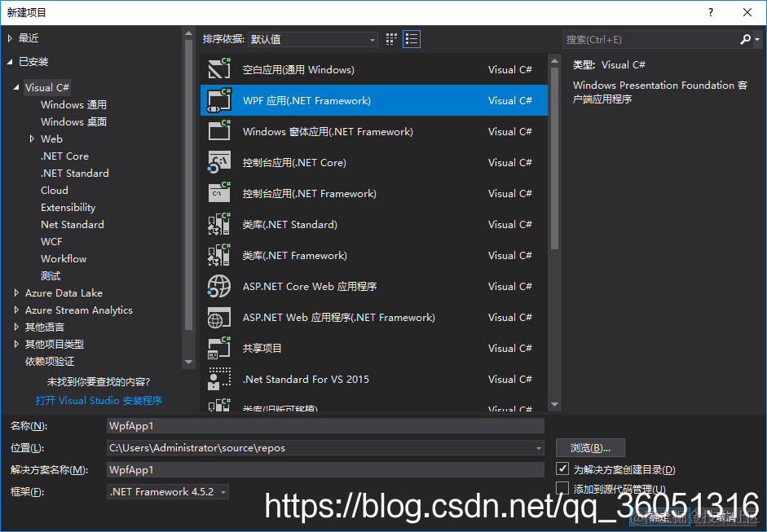This screenshot has height=532, width=767.
Task: Click into the project name field WpfApp1
Action: (325, 426)
